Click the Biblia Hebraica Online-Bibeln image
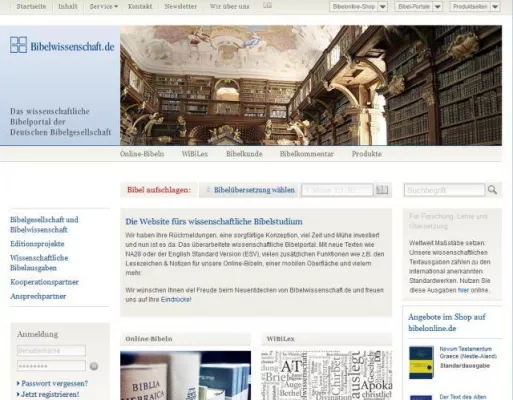Screen dimensions: 513x400 point(185,375)
